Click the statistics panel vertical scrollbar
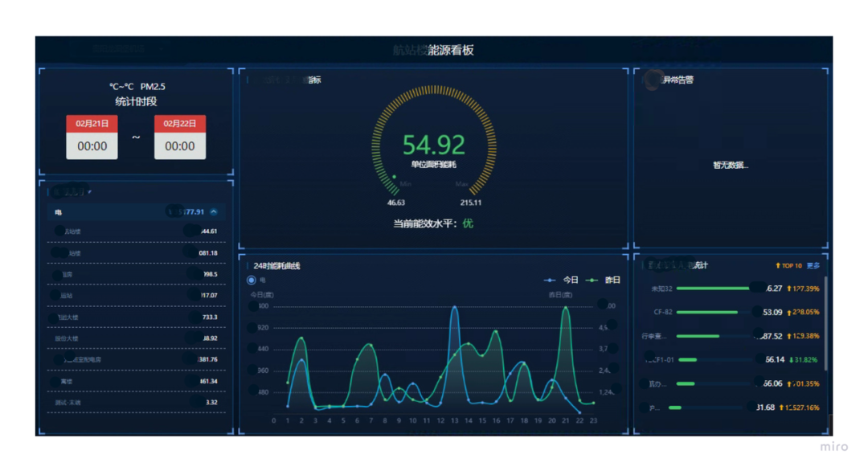The width and height of the screenshot is (868, 471). coord(825,324)
